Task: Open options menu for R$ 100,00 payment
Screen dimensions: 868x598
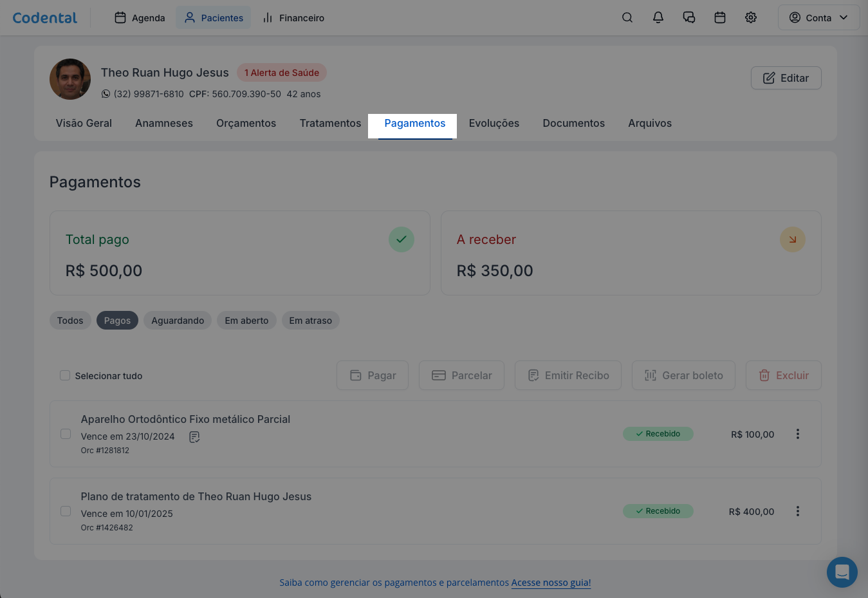Action: point(797,434)
